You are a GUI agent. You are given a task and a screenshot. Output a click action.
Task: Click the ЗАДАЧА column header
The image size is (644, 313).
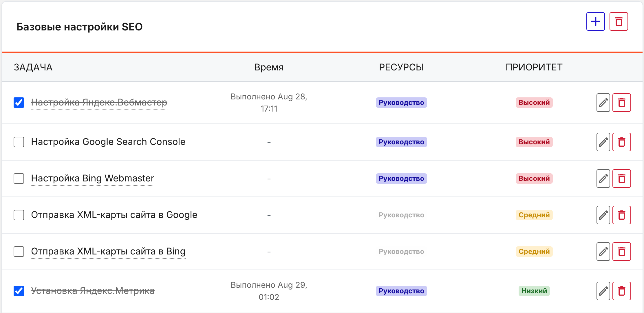[x=33, y=67]
